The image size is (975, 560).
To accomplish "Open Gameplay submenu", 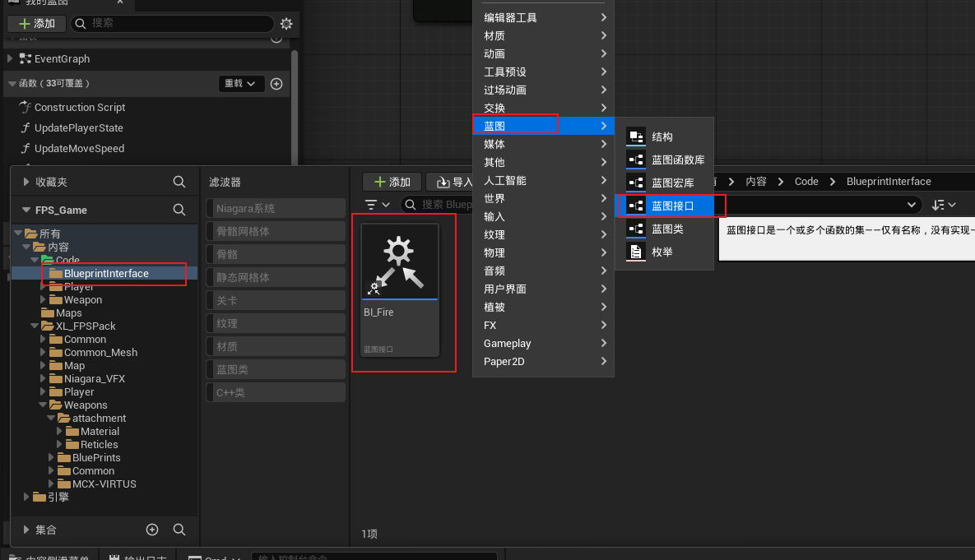I will tap(544, 343).
